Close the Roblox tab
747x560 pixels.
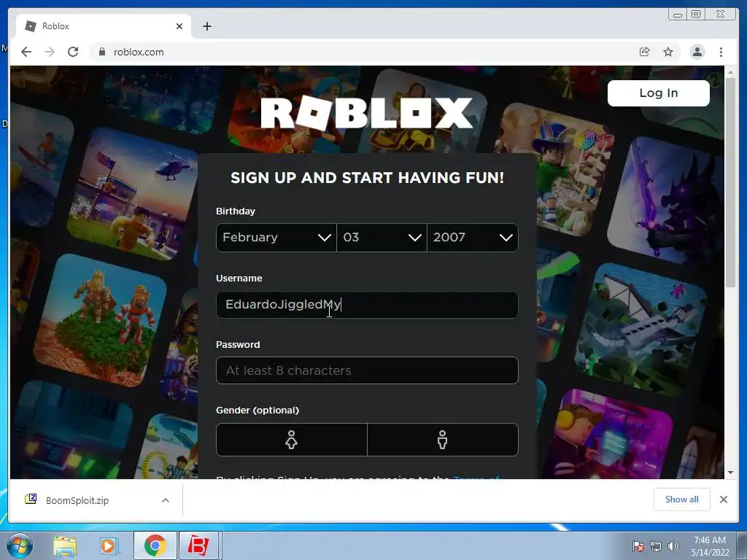tap(179, 26)
